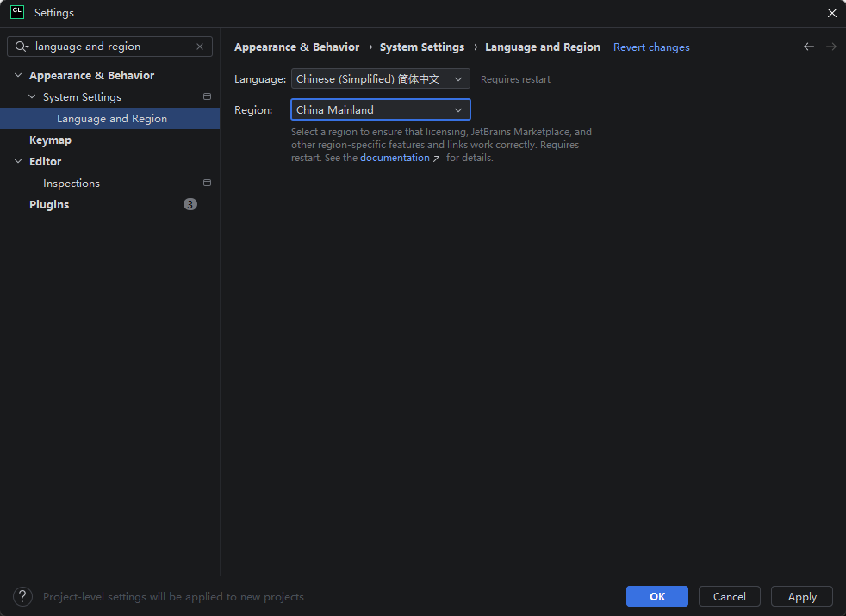Confirm settings with the OK button
This screenshot has width=846, height=616.
pyautogui.click(x=657, y=596)
